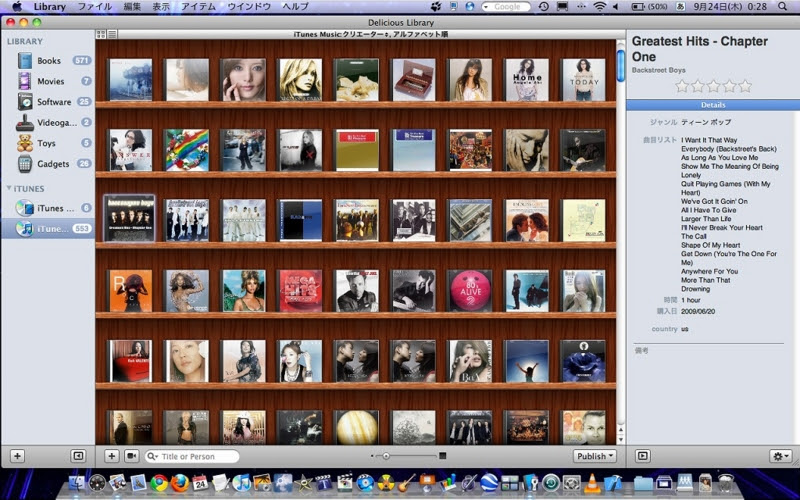Open the Apple menu

pos(17,7)
